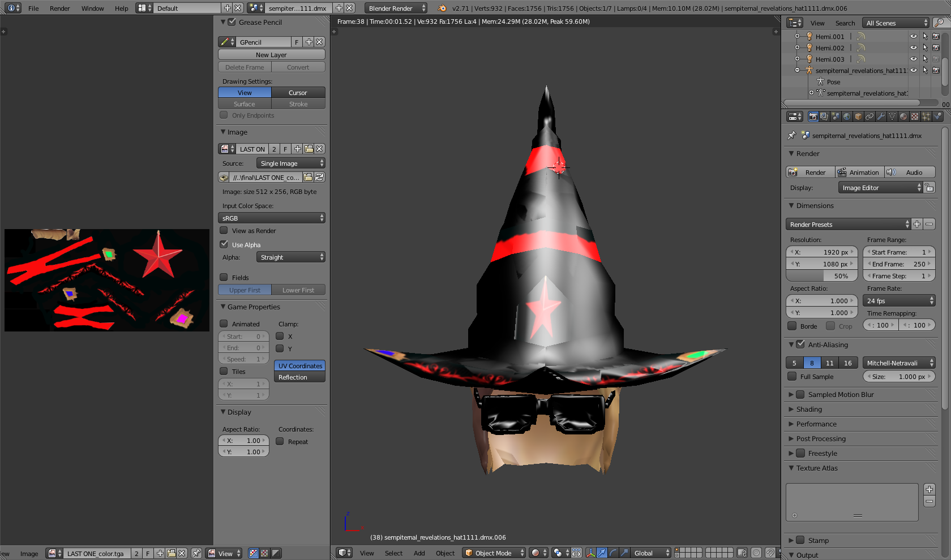Open the Select menu in 3D viewport

pyautogui.click(x=393, y=553)
